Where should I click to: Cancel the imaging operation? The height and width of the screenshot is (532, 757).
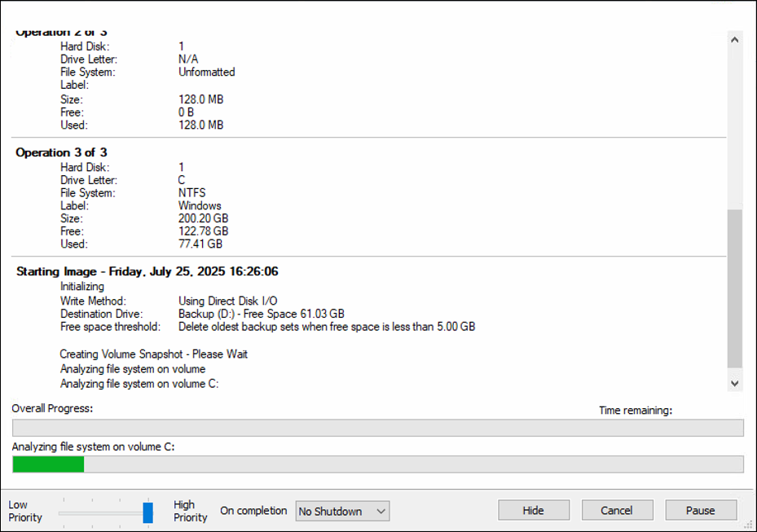tap(617, 510)
